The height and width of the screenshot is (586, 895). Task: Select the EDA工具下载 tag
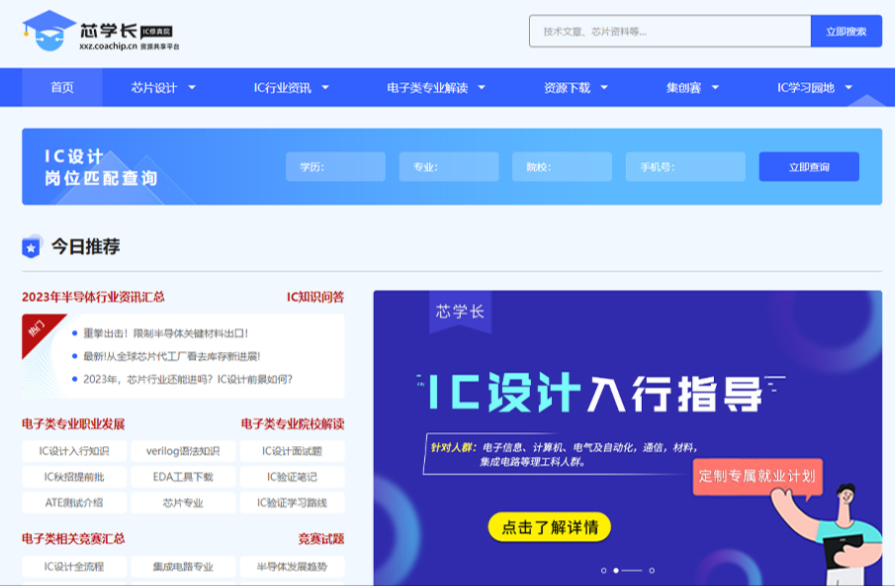click(x=183, y=477)
